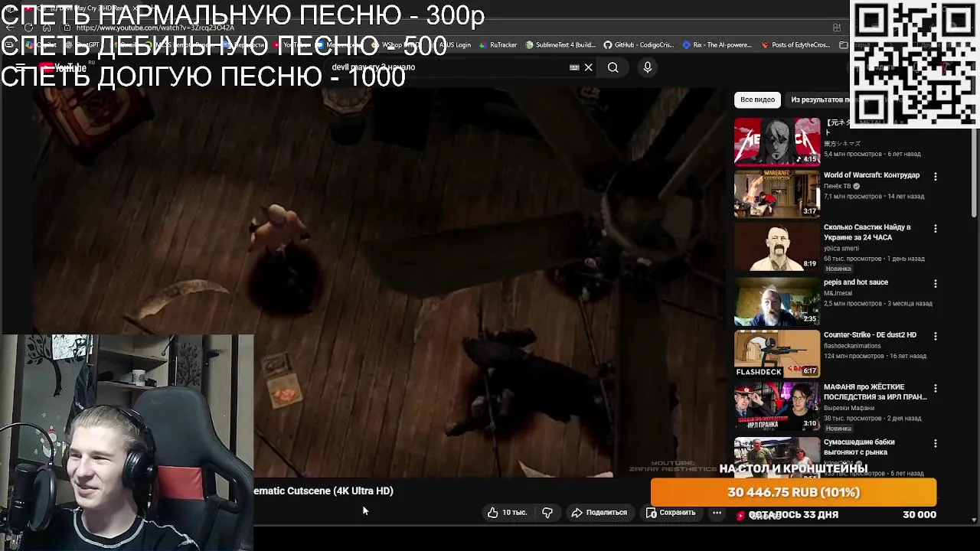The image size is (980, 551).
Task: Open Сколько Свастик Найду в Украине video title
Action: [x=867, y=232]
